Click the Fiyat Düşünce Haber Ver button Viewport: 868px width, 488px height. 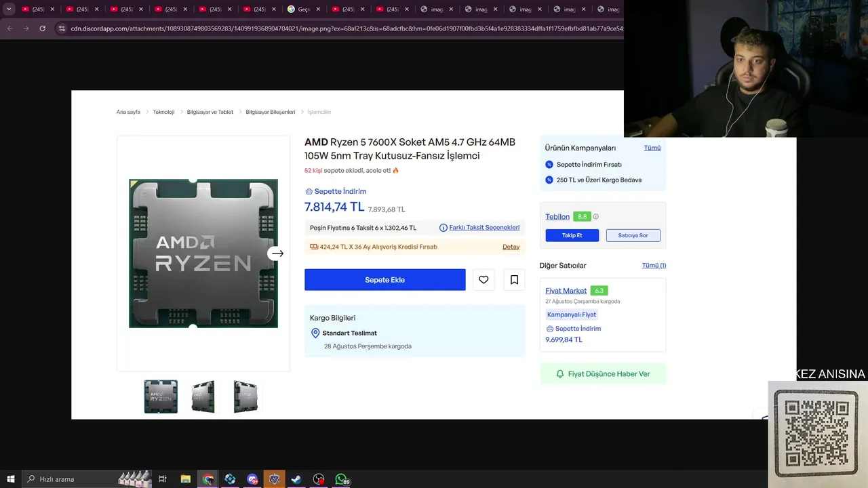pos(603,374)
